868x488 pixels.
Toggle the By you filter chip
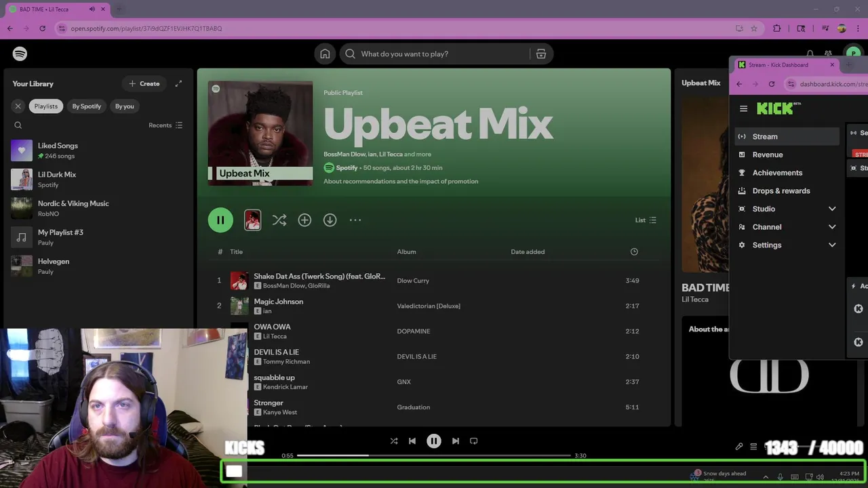(x=125, y=106)
